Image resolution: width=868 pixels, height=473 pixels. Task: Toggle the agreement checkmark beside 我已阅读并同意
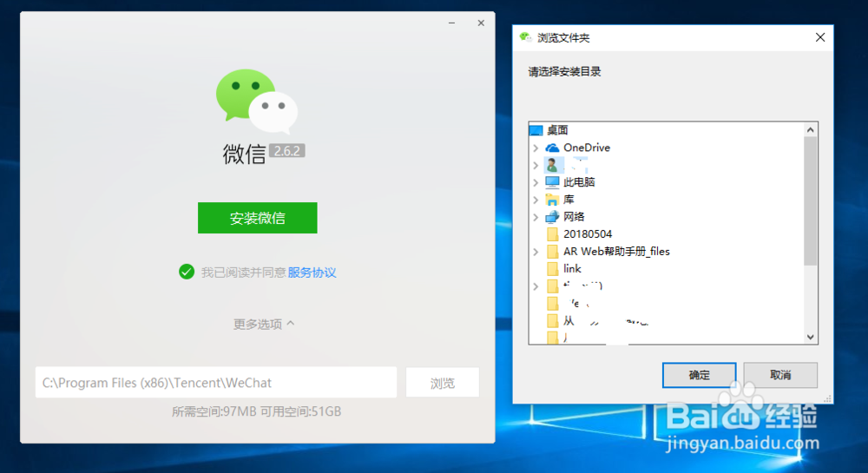tap(187, 273)
